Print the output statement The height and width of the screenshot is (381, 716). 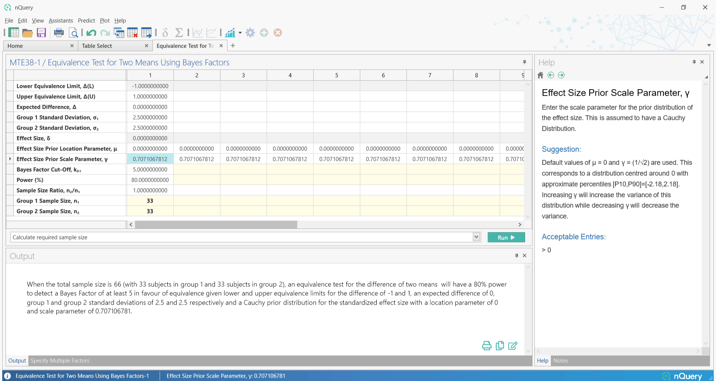[487, 346]
